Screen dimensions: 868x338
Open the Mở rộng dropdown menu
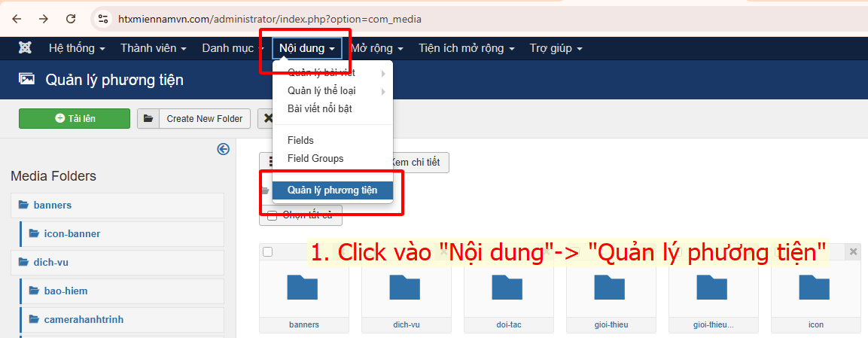(x=376, y=48)
